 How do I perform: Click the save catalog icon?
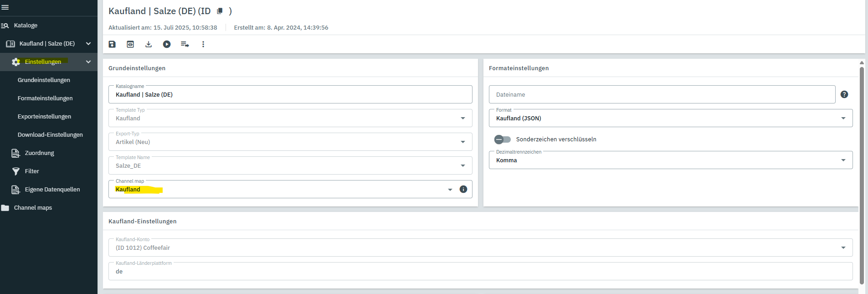[x=112, y=44]
